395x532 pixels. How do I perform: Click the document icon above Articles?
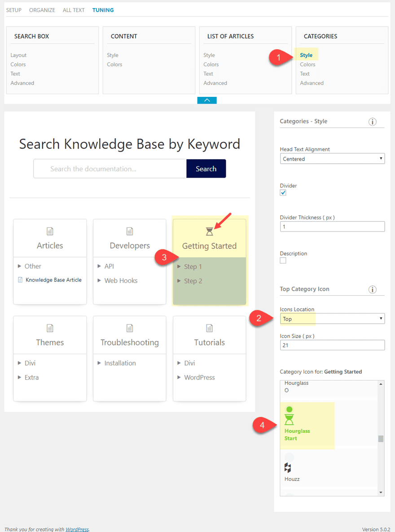coord(49,231)
